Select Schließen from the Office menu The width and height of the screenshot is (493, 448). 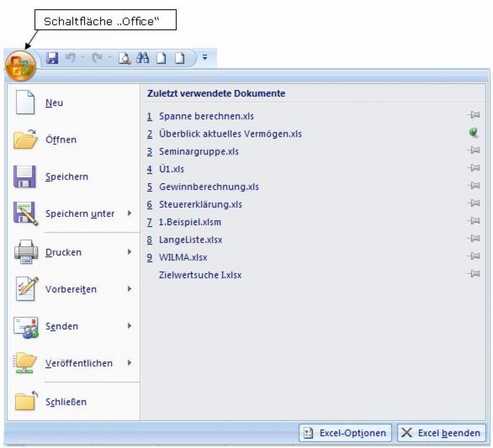pyautogui.click(x=66, y=401)
